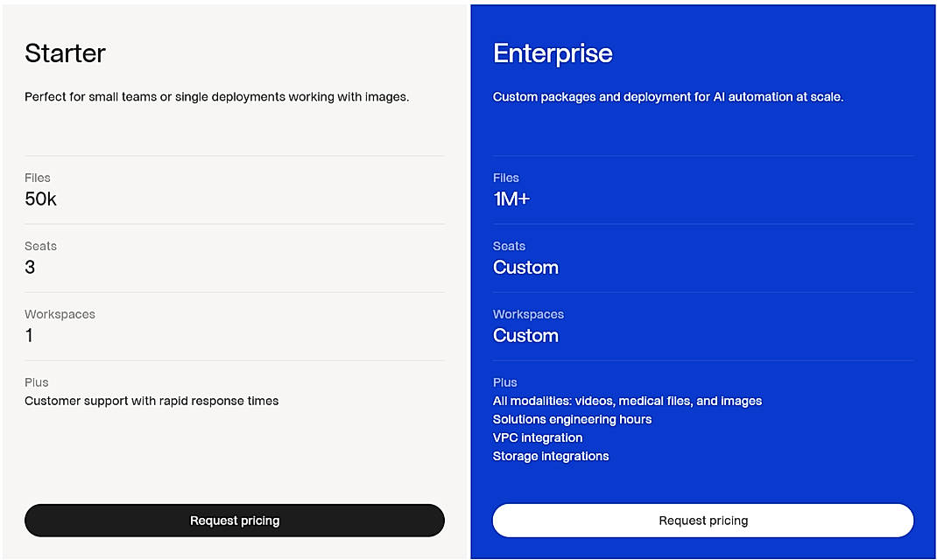Screen dimensions: 937x560
Task: Click the Files row in the Starter card
Action: [x=38, y=178]
